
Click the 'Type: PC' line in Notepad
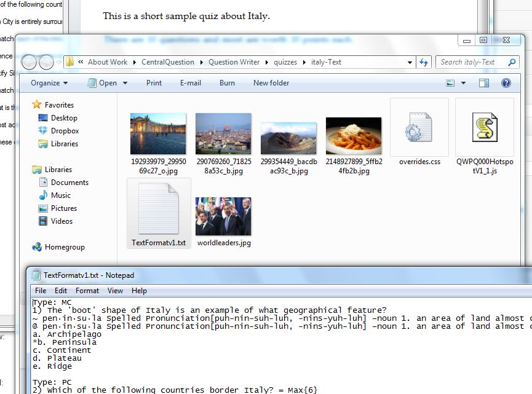point(52,382)
